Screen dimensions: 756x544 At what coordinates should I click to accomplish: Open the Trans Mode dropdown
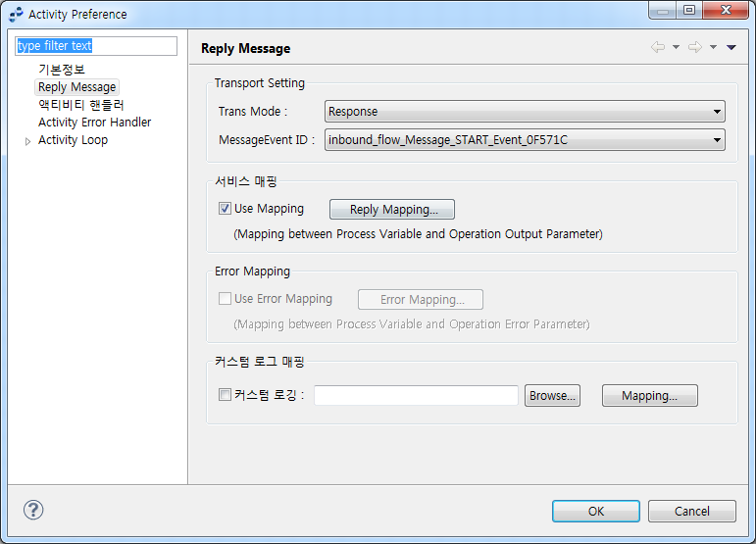(525, 112)
